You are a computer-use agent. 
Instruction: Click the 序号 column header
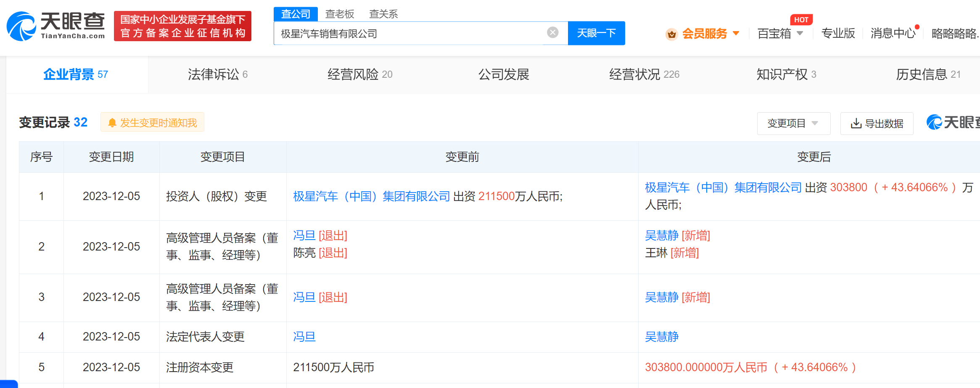click(41, 157)
